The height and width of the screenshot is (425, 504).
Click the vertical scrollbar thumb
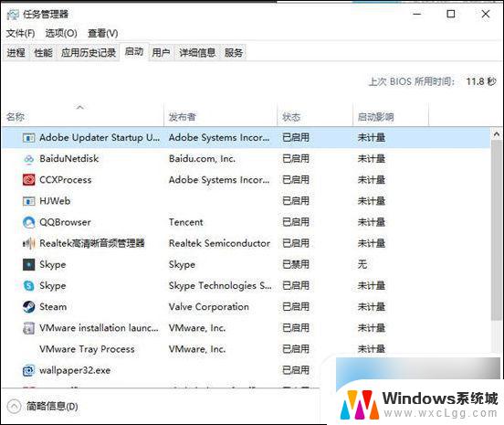497,230
